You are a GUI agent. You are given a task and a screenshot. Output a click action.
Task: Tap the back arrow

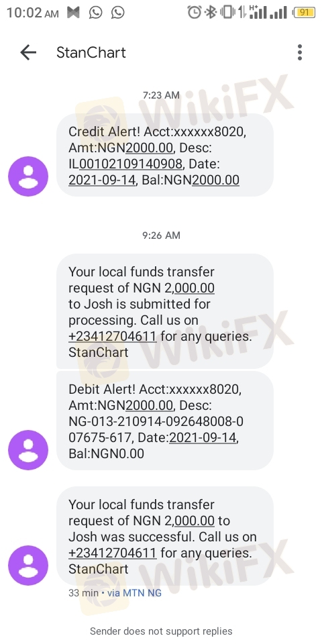[28, 52]
